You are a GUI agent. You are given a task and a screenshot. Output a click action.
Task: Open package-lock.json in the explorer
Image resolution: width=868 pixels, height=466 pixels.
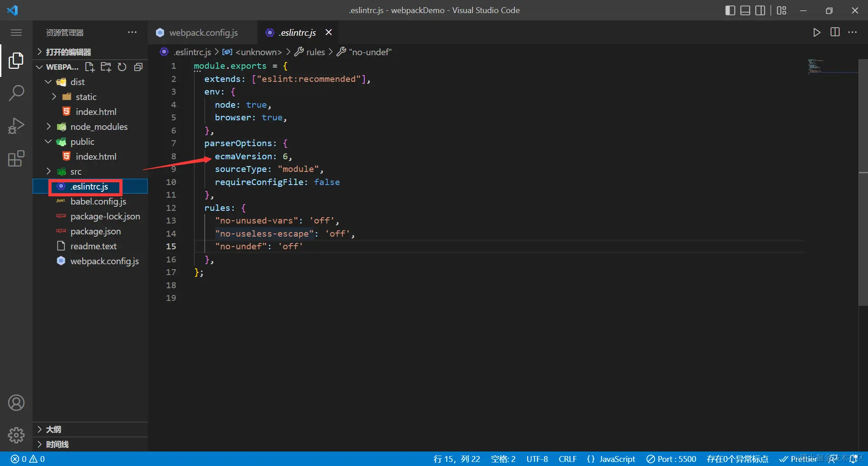[105, 216]
